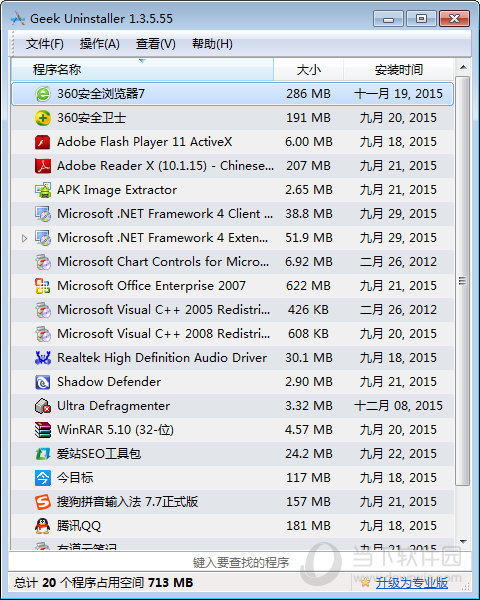Image resolution: width=480 pixels, height=600 pixels.
Task: Click the 搜狗拼音输入法 icon
Action: [x=42, y=502]
